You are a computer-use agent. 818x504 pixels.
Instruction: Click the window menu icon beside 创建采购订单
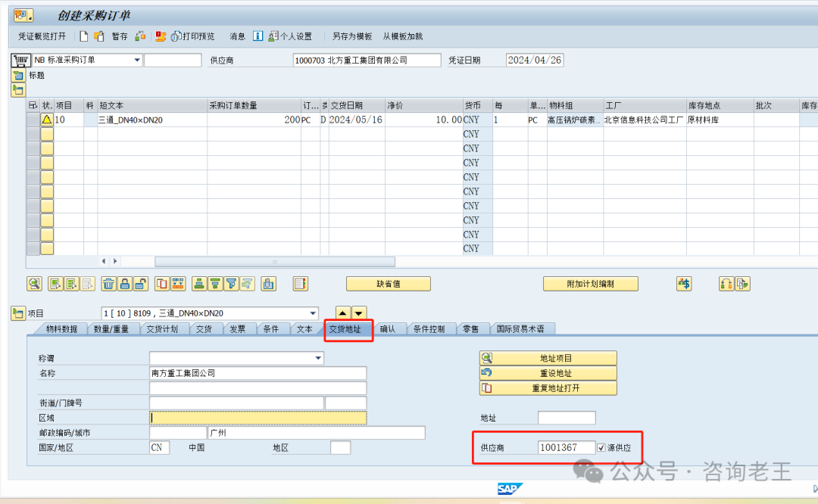[23, 15]
